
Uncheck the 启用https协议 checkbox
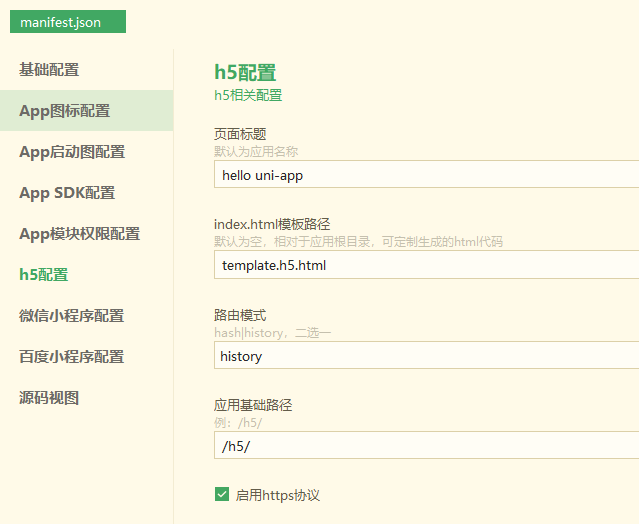pyautogui.click(x=222, y=494)
